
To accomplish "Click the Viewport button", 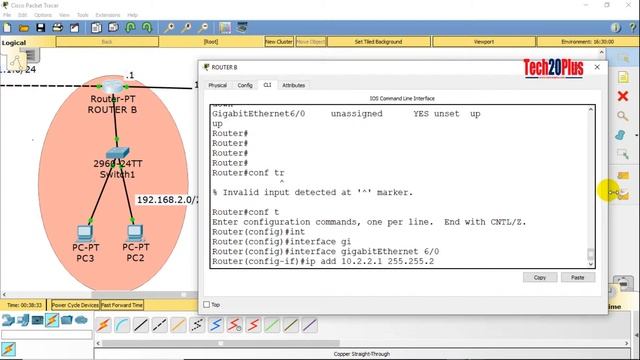I will [x=484, y=42].
